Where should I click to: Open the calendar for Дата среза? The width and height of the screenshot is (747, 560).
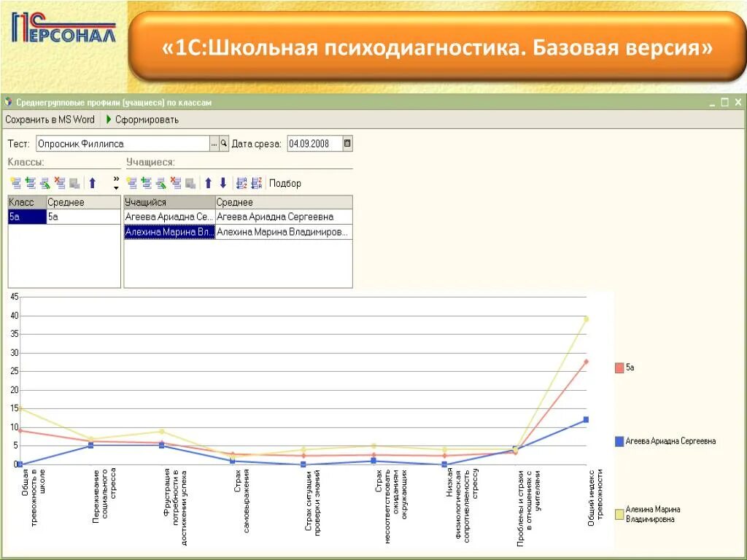[x=347, y=144]
